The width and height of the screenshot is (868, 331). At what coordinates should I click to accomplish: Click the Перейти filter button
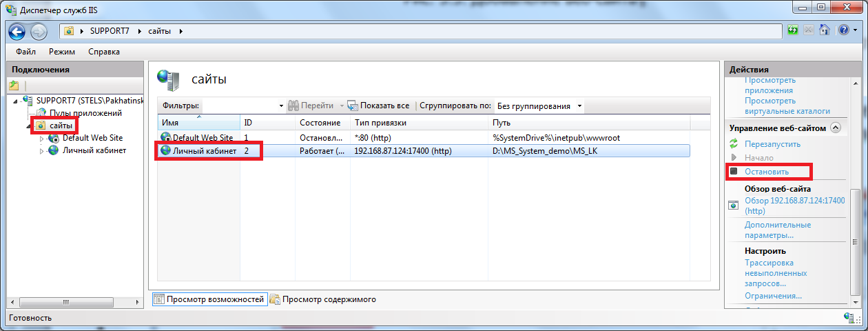coord(311,106)
